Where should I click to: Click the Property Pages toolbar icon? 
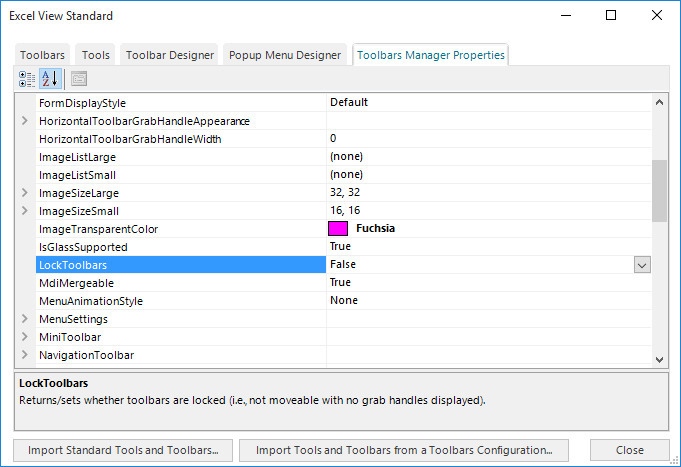pyautogui.click(x=79, y=79)
